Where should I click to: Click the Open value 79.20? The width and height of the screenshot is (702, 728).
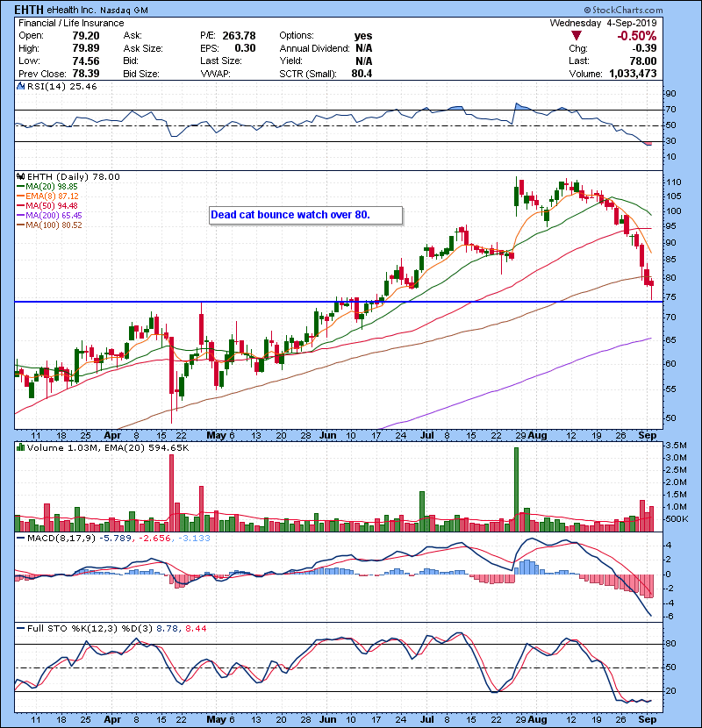click(x=86, y=36)
